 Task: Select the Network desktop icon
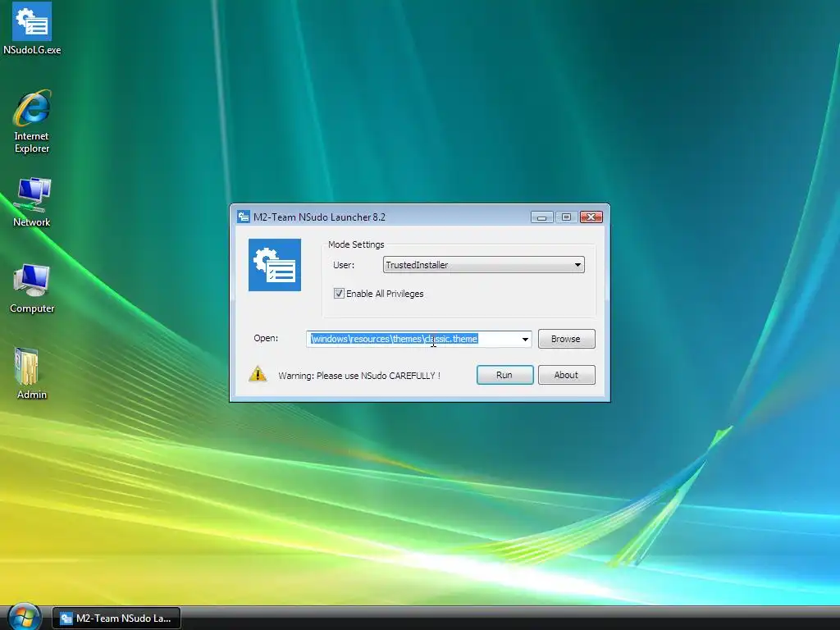pyautogui.click(x=32, y=202)
